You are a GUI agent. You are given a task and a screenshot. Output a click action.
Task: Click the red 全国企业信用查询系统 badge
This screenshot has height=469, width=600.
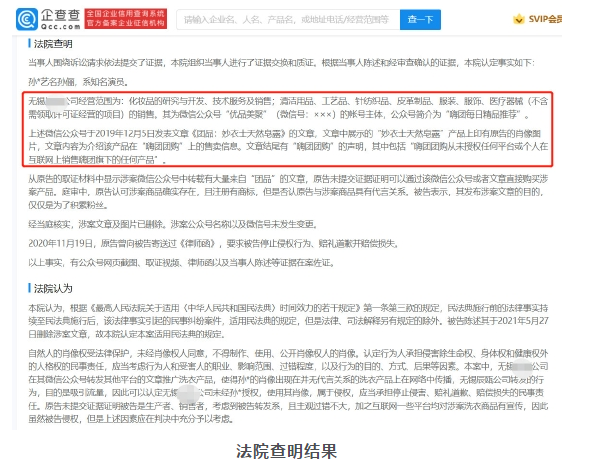coord(130,19)
